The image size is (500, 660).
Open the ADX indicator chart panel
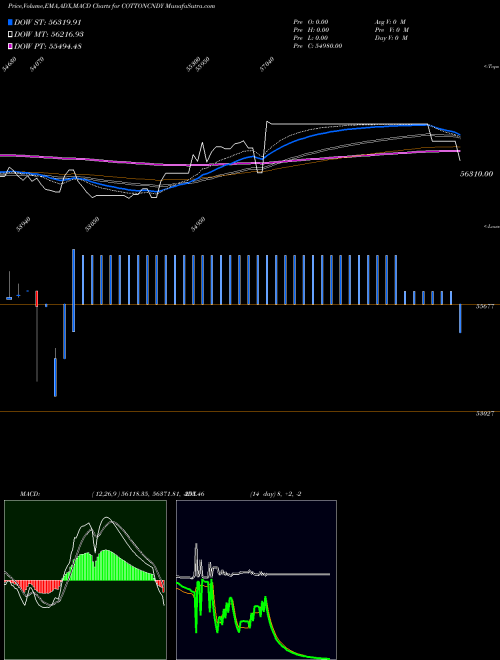(x=256, y=580)
